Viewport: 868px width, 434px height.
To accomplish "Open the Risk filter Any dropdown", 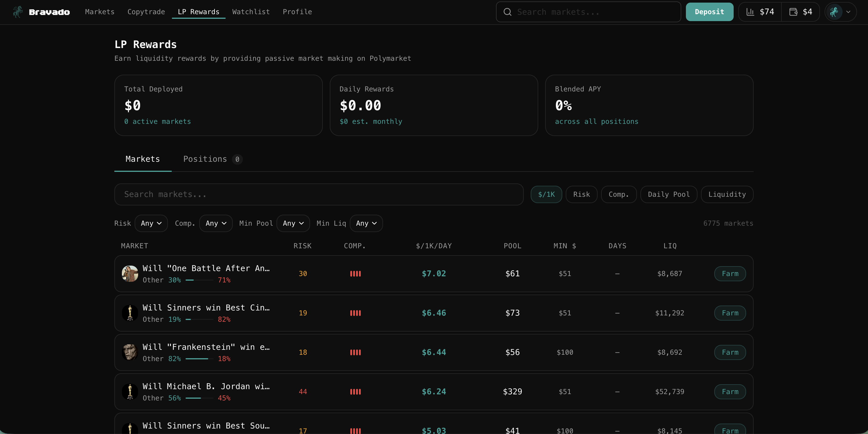I will tap(151, 223).
